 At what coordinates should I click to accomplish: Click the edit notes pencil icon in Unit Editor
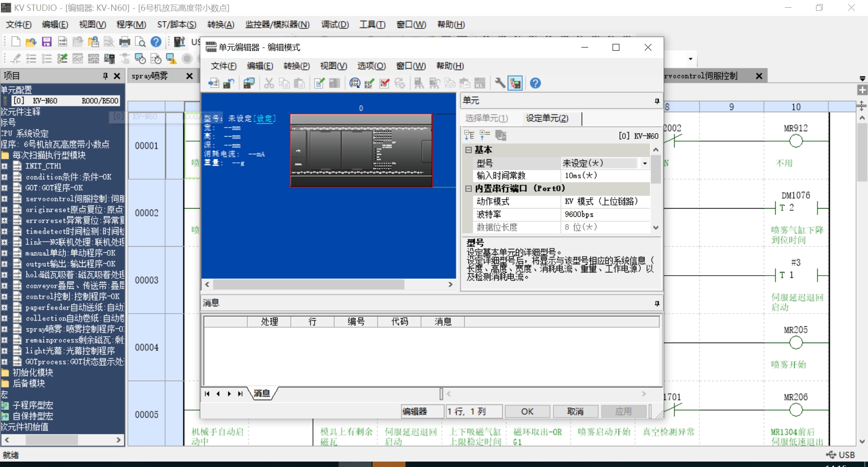pos(320,83)
